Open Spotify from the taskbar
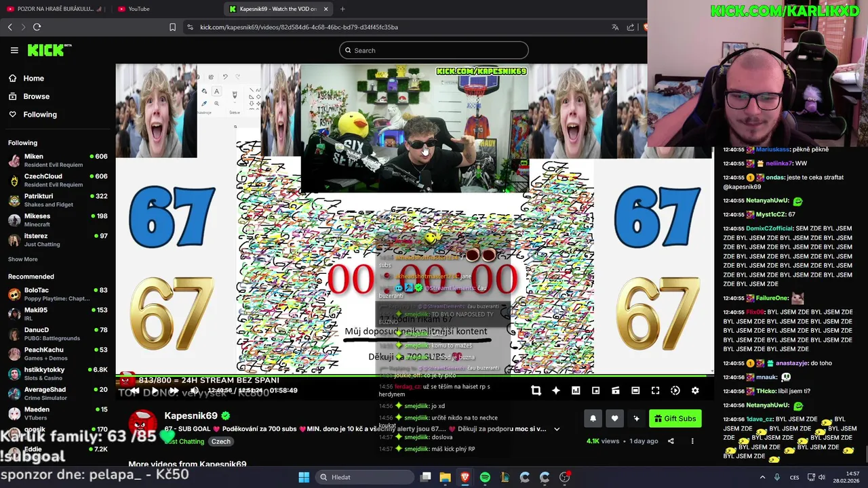 485,477
